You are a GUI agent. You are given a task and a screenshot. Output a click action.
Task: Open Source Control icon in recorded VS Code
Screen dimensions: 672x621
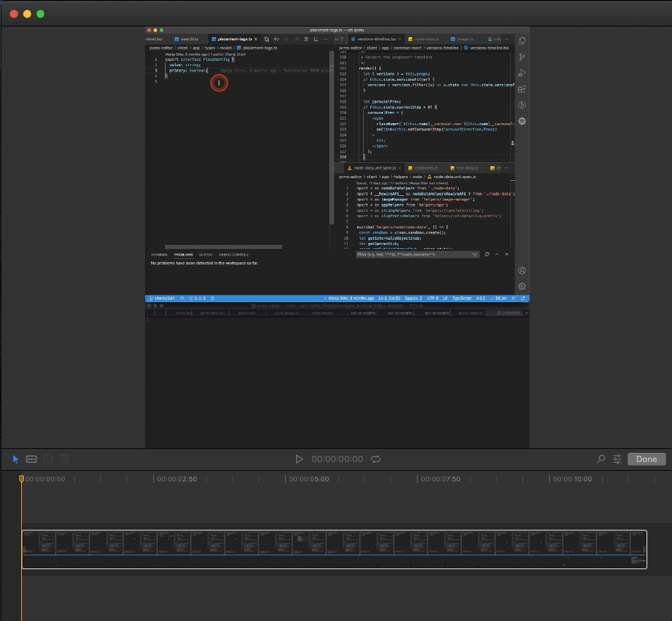pyautogui.click(x=522, y=57)
